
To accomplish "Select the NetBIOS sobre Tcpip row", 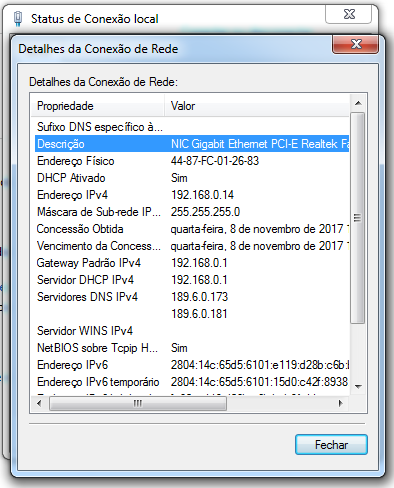I will 192,348.
